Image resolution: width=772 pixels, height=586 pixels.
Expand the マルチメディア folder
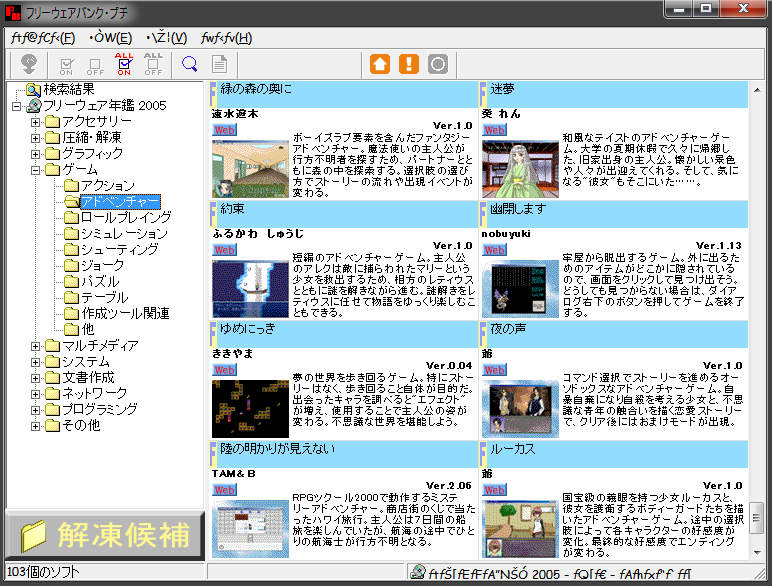(x=35, y=346)
